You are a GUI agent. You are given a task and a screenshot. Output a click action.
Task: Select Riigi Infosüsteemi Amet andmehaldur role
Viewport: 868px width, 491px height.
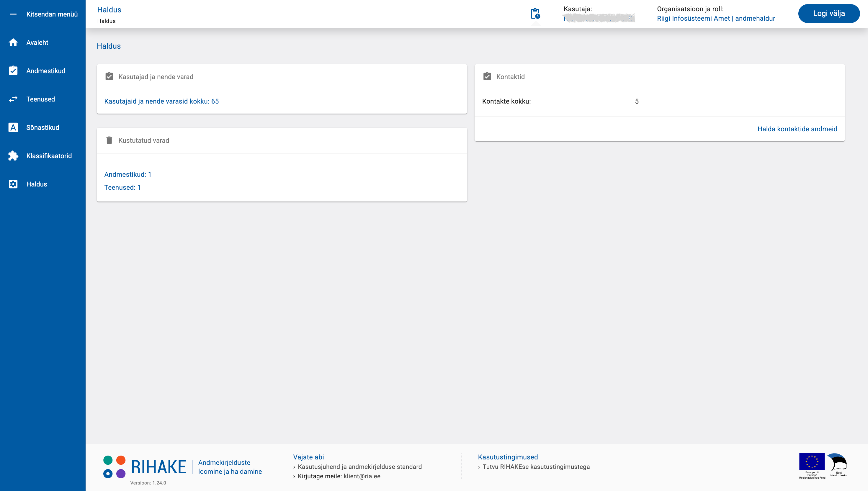pyautogui.click(x=716, y=19)
